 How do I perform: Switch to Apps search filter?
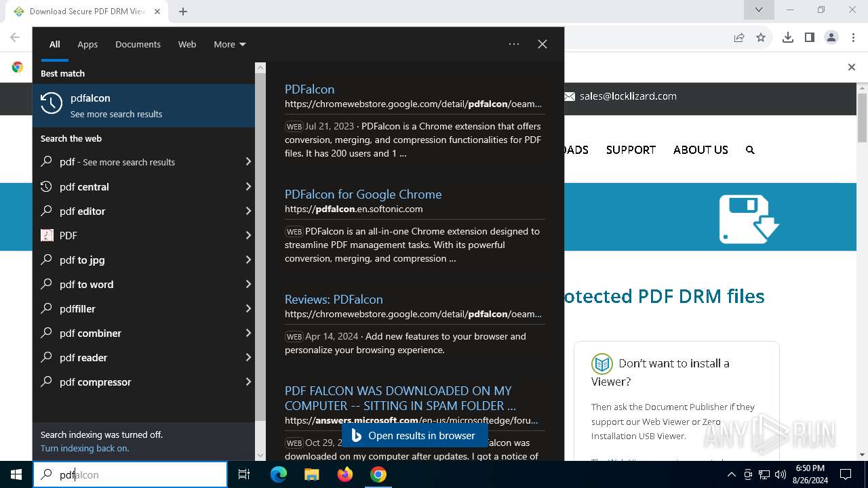[x=87, y=44]
